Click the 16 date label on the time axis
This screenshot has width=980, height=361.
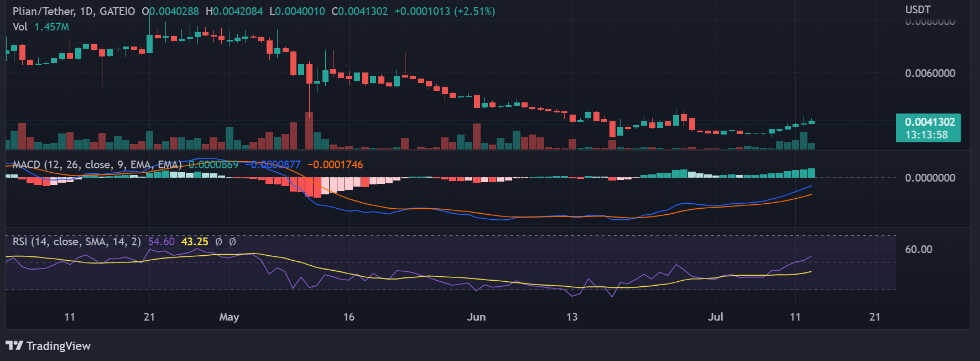coord(349,317)
